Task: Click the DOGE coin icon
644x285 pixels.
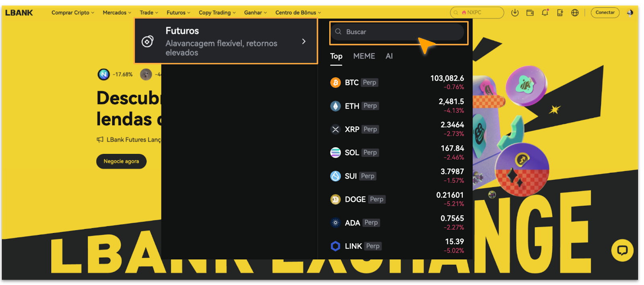Action: click(335, 199)
